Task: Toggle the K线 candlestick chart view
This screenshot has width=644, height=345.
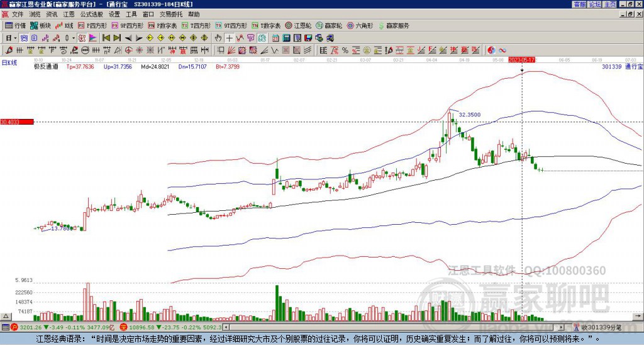Action: tap(64, 25)
